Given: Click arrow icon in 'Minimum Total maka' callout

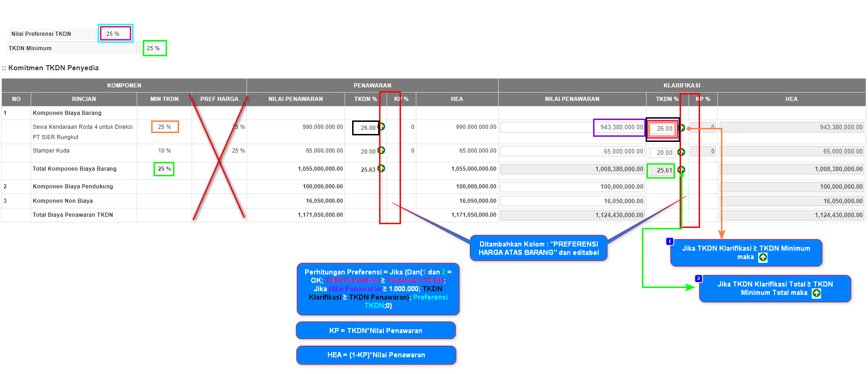Looking at the screenshot, I should (816, 293).
